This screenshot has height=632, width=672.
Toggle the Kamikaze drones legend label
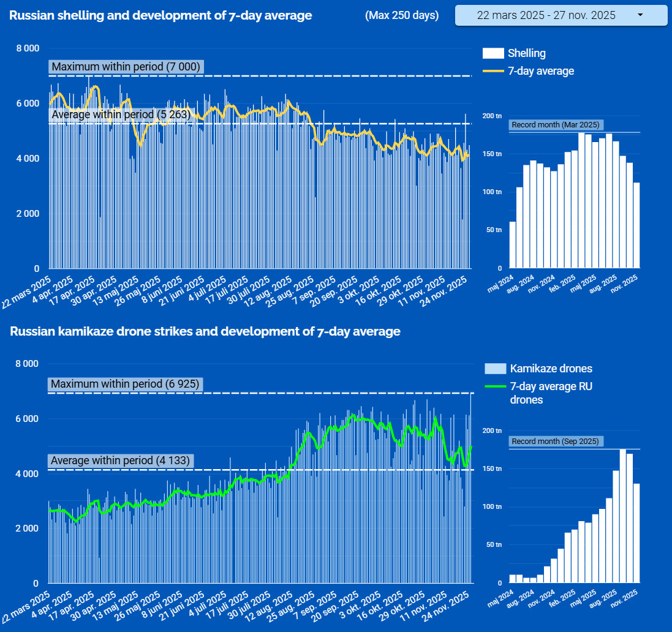point(551,369)
